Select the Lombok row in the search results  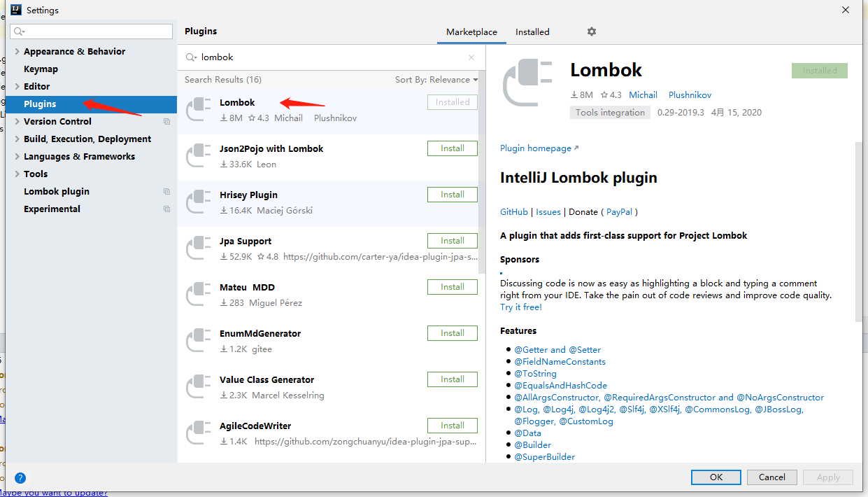pos(328,111)
